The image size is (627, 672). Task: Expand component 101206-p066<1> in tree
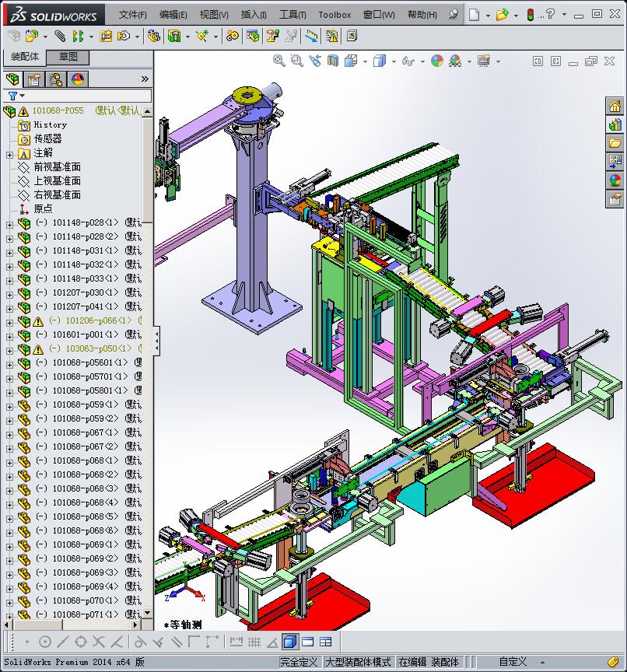9,323
